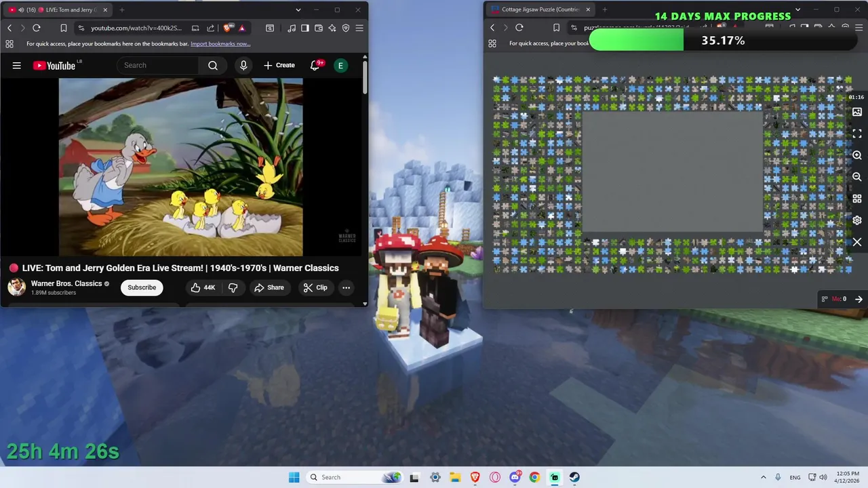Arrange puzzle pieces with the grid icon
Viewport: 868px width, 488px height.
tap(857, 199)
